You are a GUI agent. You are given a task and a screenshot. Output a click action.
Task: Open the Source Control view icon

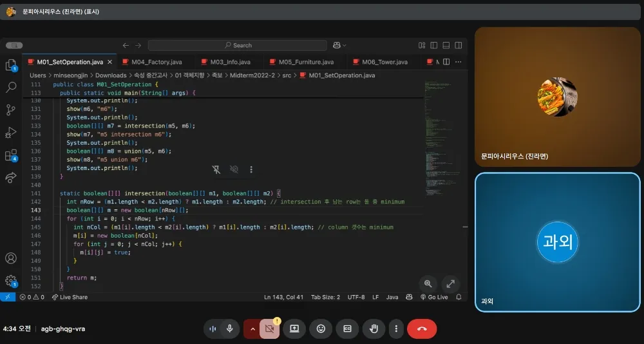point(11,110)
